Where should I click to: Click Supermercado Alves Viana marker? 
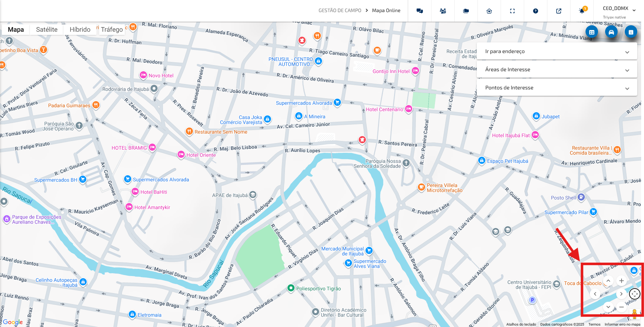pyautogui.click(x=348, y=263)
